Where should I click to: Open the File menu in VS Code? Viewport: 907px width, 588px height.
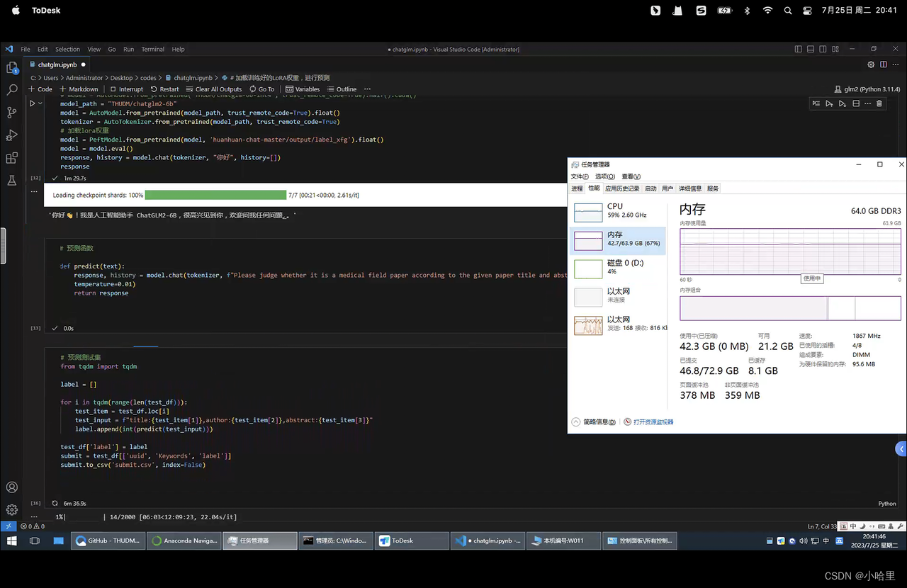(26, 50)
